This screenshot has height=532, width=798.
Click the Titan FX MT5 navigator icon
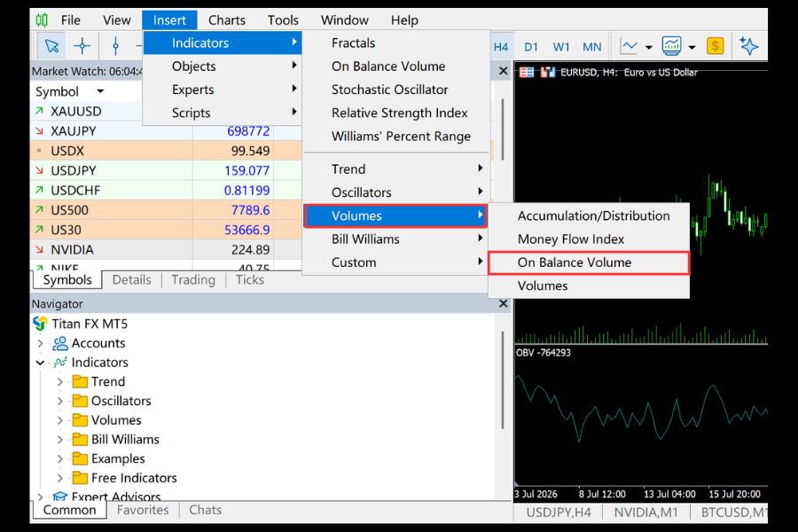(40, 324)
